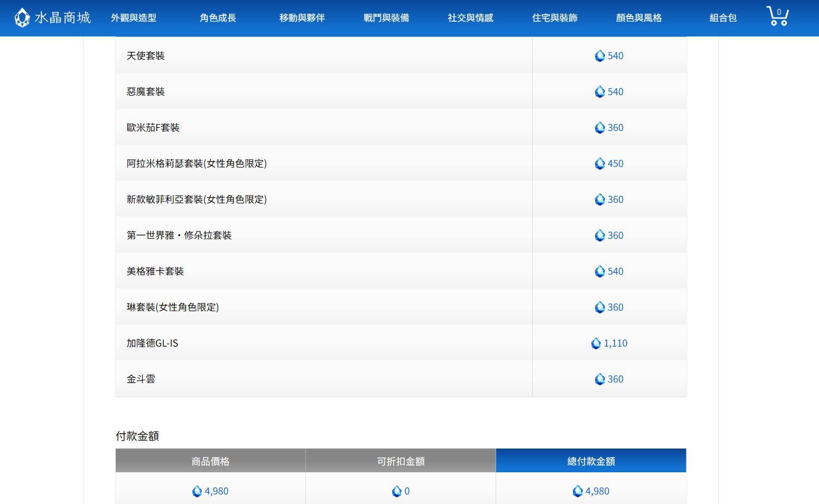This screenshot has width=819, height=504.
Task: Click the 天使套裝 item name
Action: (146, 55)
